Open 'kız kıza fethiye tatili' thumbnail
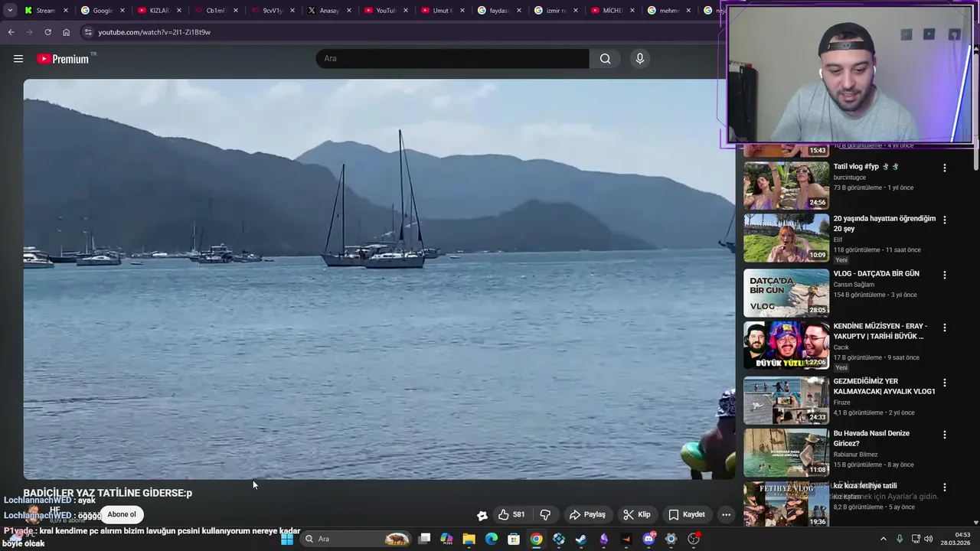Screen dimensions: 980x551 [x=786, y=504]
